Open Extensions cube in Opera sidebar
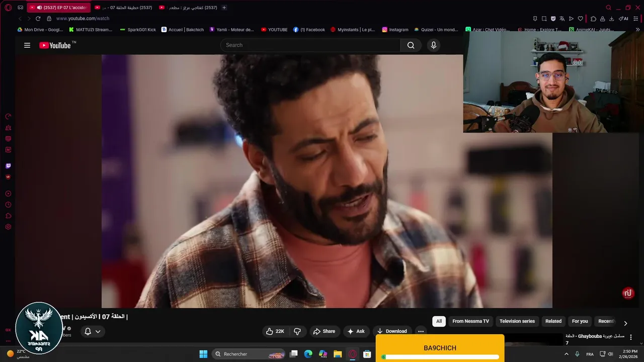The width and height of the screenshot is (644, 362). (x=8, y=216)
